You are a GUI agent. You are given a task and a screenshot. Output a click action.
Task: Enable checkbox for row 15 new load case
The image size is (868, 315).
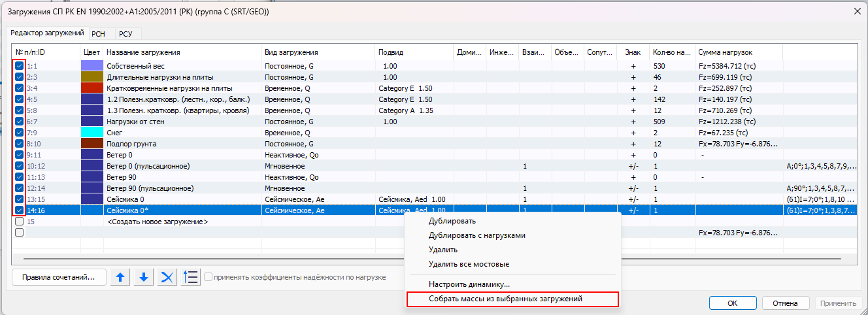tap(20, 222)
